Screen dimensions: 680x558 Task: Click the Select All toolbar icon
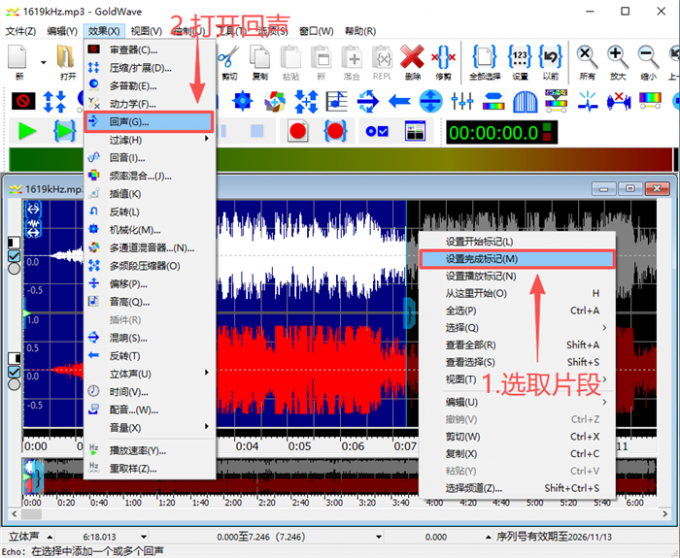pyautogui.click(x=484, y=57)
